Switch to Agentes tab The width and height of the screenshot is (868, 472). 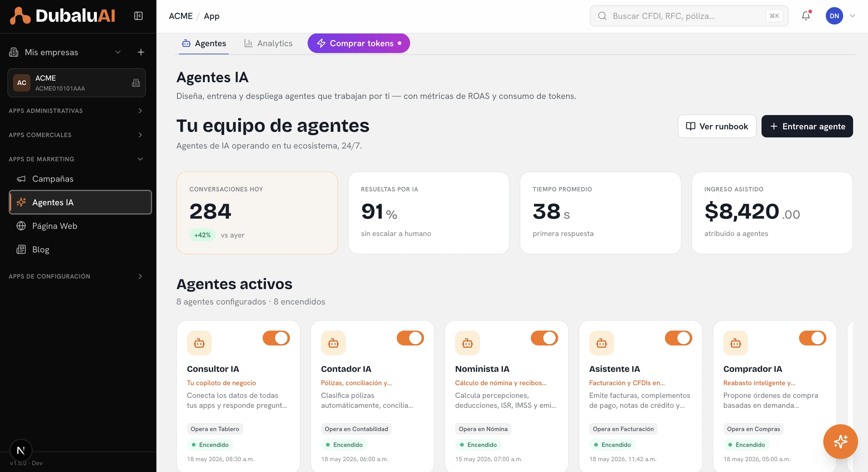[204, 43]
